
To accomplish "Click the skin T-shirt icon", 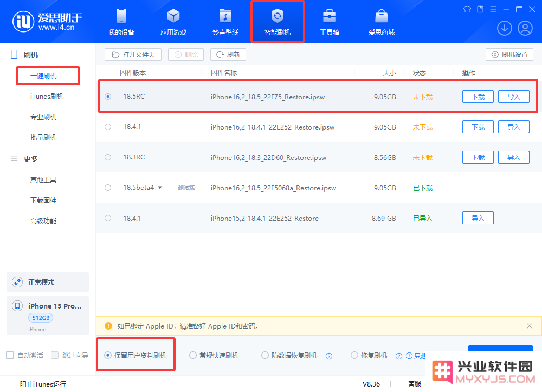I will click(467, 9).
